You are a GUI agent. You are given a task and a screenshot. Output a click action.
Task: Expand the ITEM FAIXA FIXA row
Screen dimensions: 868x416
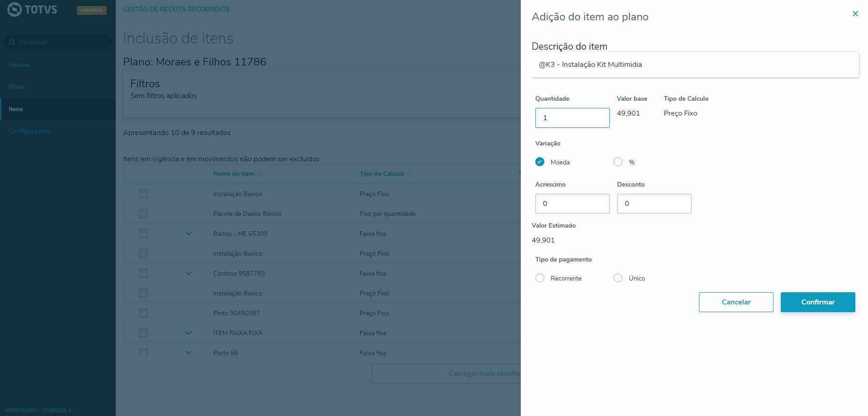[189, 333]
